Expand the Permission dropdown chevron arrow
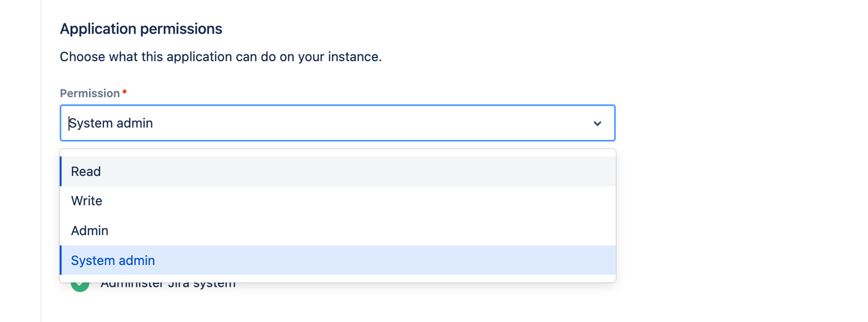 point(597,123)
